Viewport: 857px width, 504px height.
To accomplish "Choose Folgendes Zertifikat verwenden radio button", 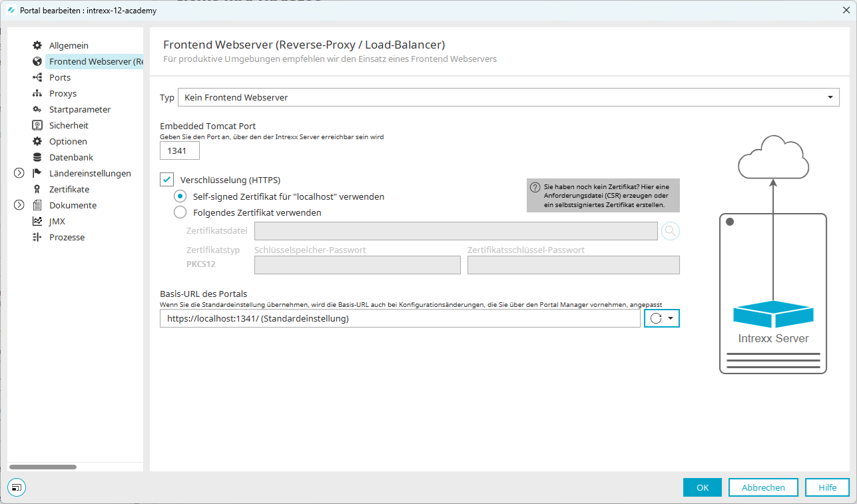I will click(x=180, y=212).
